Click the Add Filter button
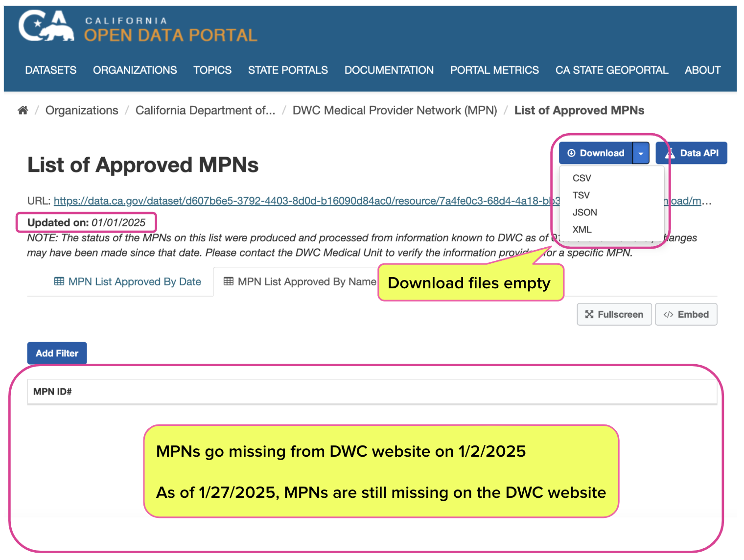 [57, 353]
